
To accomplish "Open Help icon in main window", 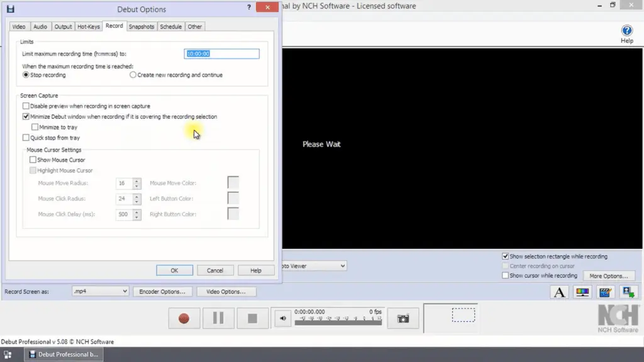I will [627, 34].
